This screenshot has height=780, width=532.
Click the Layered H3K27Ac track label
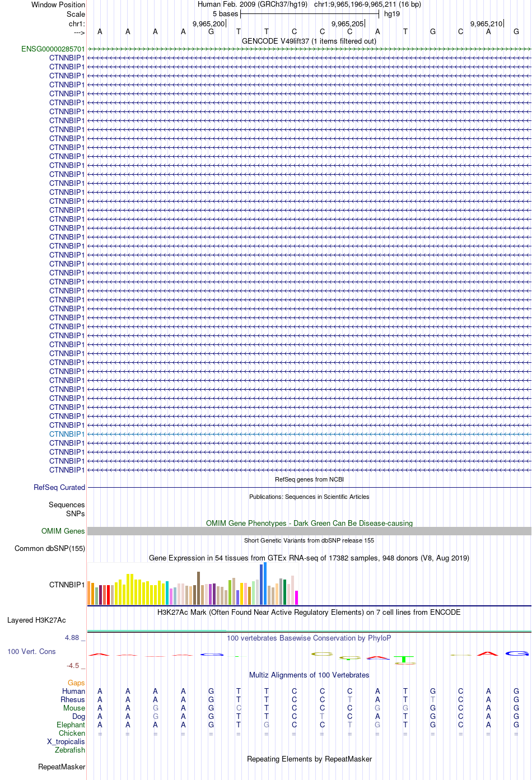(36, 620)
